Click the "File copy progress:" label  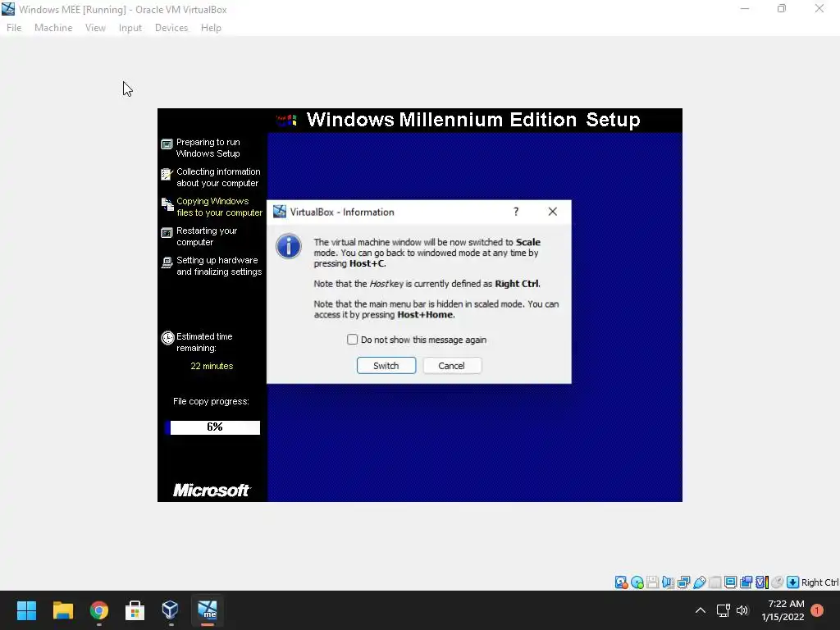point(211,401)
